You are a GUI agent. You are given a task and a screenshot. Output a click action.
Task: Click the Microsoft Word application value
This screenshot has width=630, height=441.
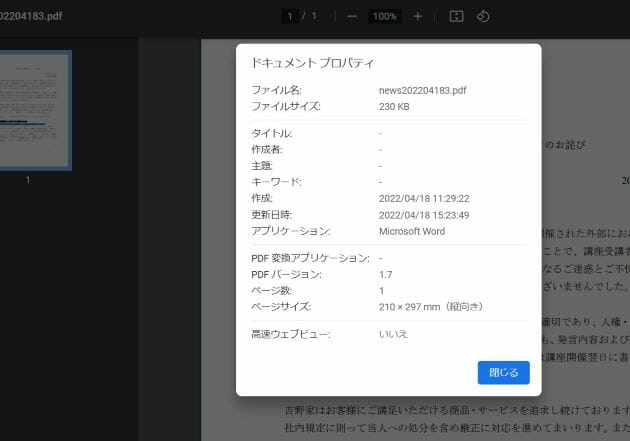tap(412, 231)
